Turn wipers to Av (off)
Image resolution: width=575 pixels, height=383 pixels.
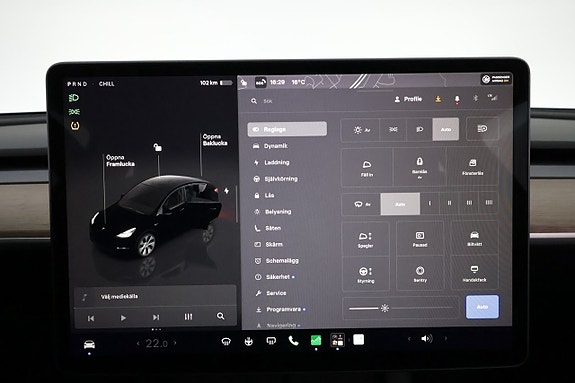click(x=362, y=204)
